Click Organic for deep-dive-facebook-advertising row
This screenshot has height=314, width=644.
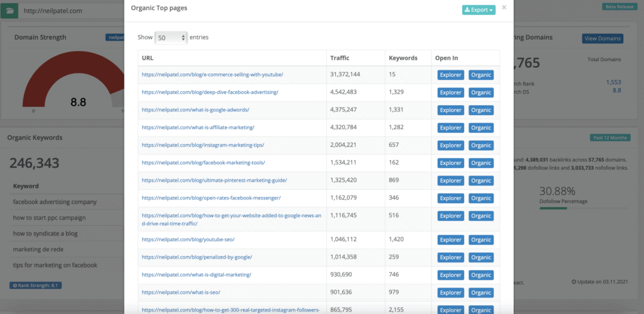(x=481, y=93)
